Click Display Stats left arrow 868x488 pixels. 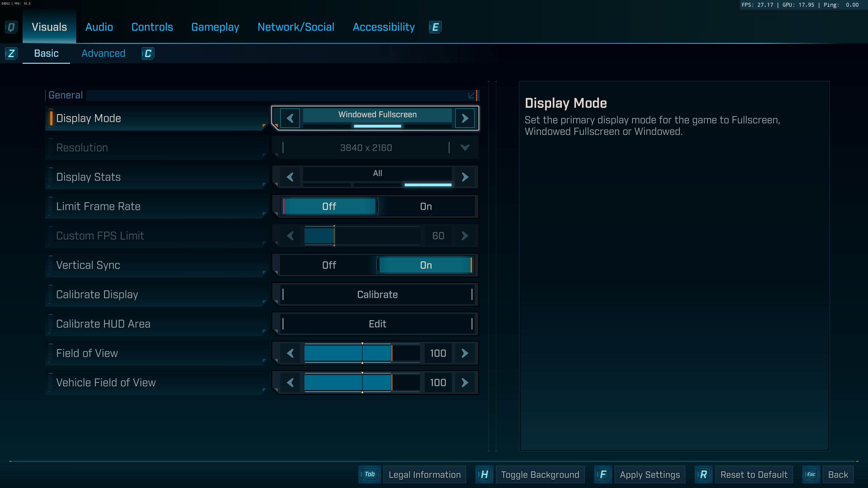pos(290,177)
